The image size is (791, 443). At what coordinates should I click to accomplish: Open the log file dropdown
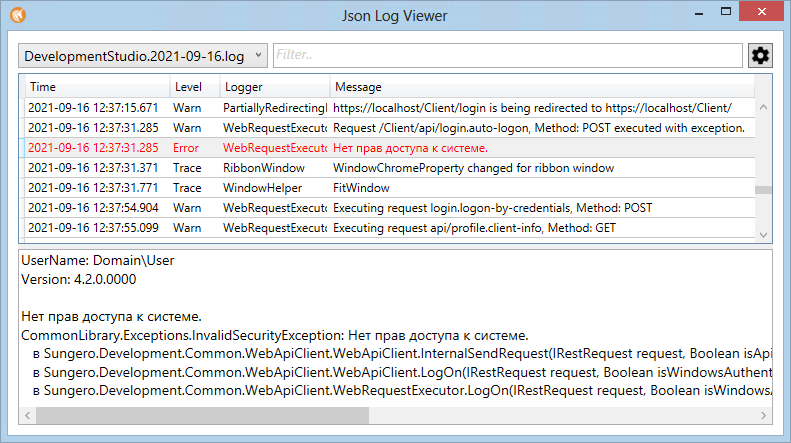coord(143,56)
